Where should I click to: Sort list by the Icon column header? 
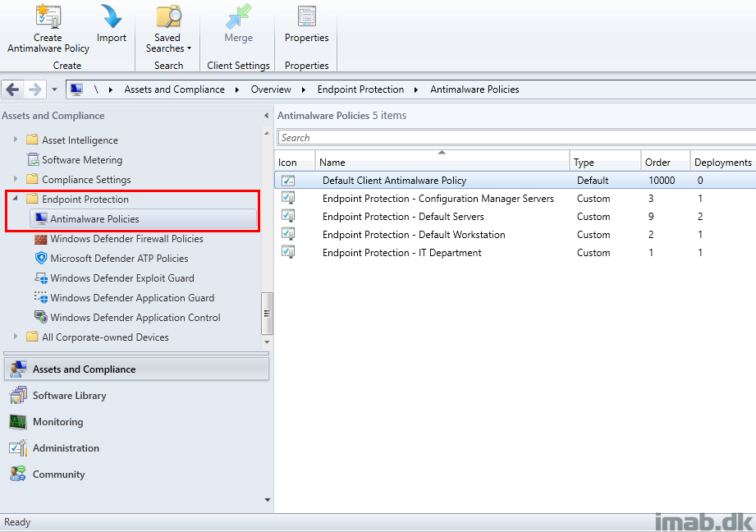[x=295, y=163]
